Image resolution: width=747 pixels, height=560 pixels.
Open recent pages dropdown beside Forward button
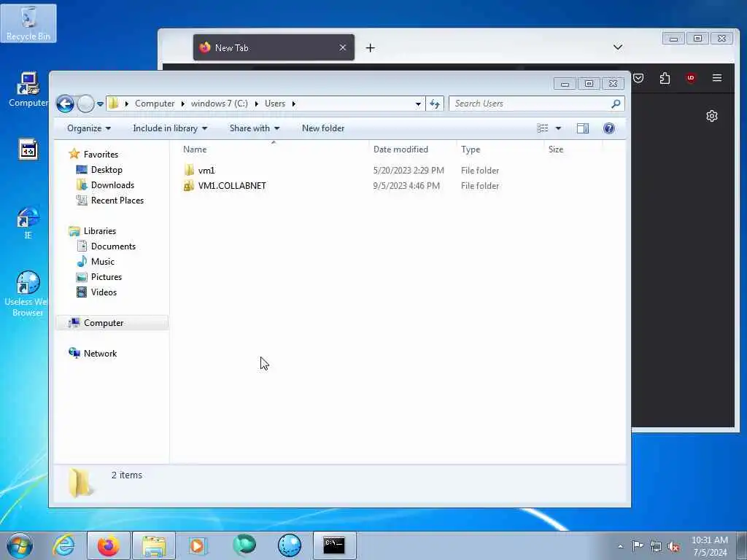click(100, 104)
